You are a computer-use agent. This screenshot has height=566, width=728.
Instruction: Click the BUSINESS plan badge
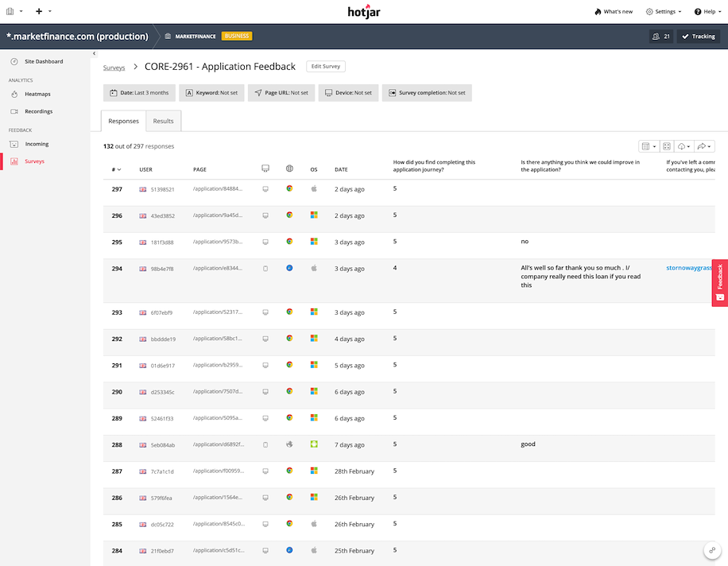click(237, 36)
